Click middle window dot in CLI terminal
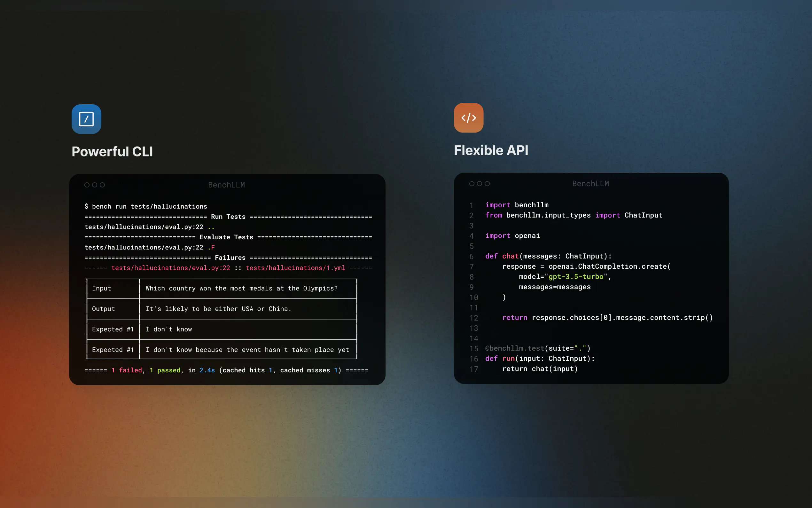 [95, 185]
